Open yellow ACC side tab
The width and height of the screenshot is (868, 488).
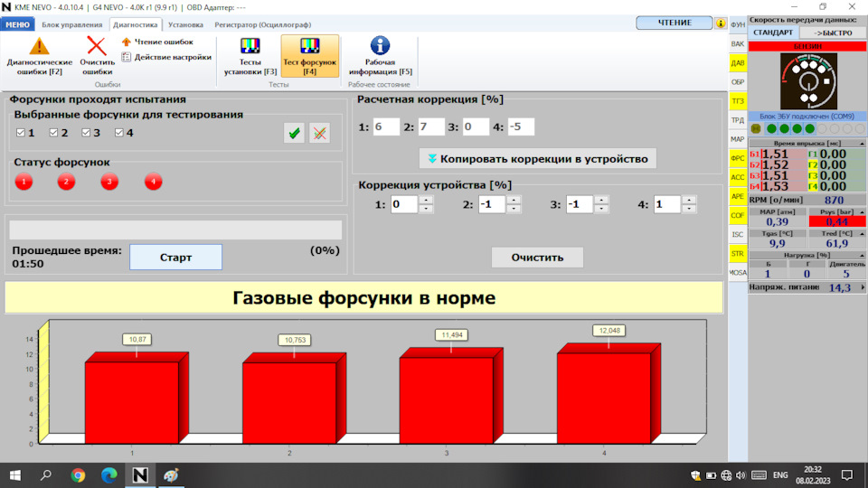coord(738,177)
